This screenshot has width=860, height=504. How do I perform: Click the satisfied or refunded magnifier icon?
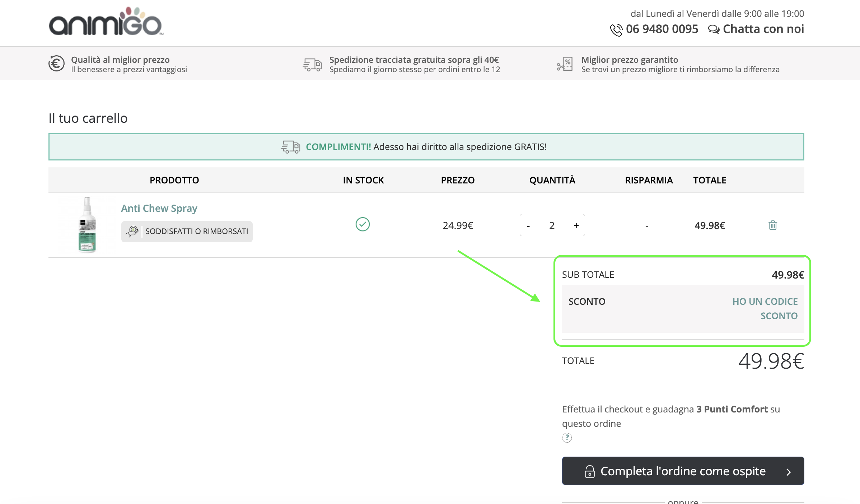(x=132, y=231)
